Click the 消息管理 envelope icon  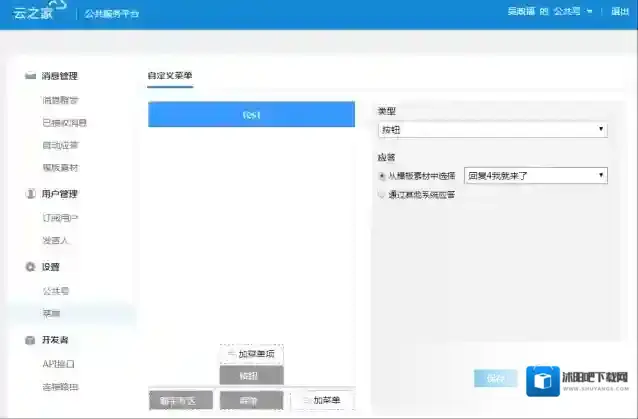pos(30,76)
